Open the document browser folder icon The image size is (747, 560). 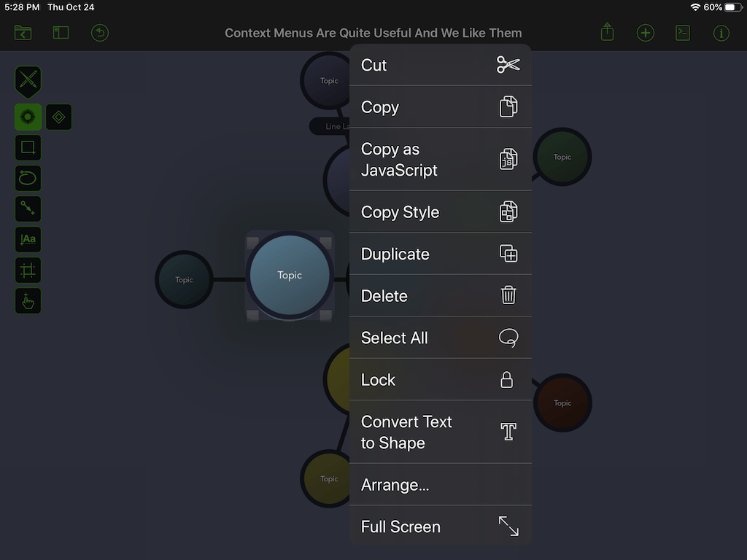[23, 33]
